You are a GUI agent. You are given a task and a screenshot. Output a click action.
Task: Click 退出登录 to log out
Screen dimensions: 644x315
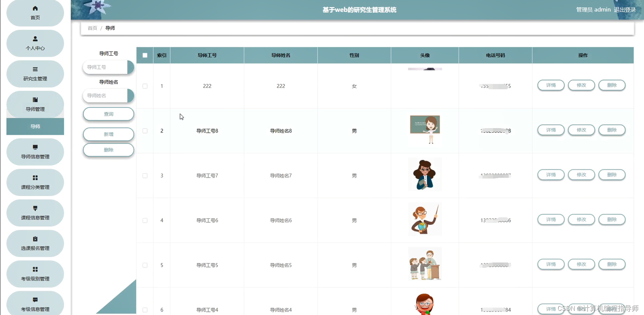click(625, 10)
